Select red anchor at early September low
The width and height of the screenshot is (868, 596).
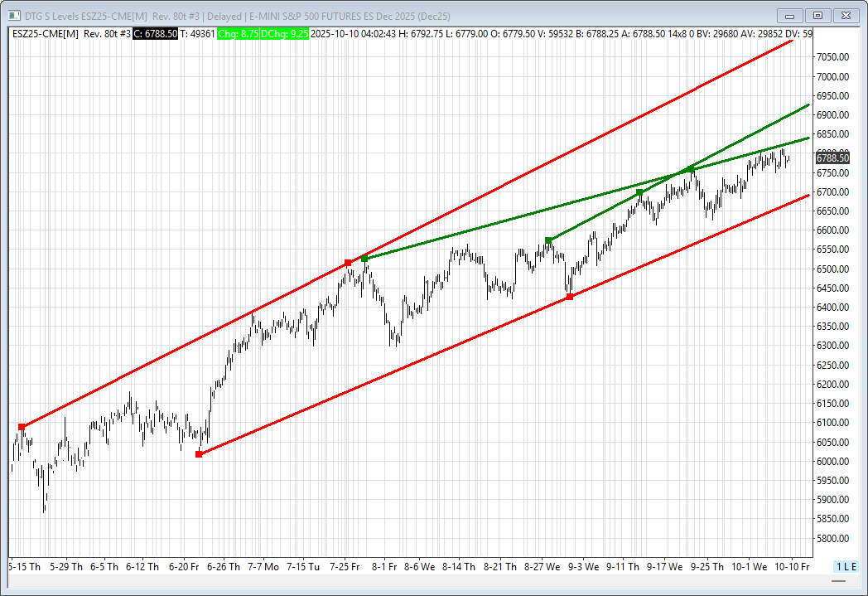570,297
